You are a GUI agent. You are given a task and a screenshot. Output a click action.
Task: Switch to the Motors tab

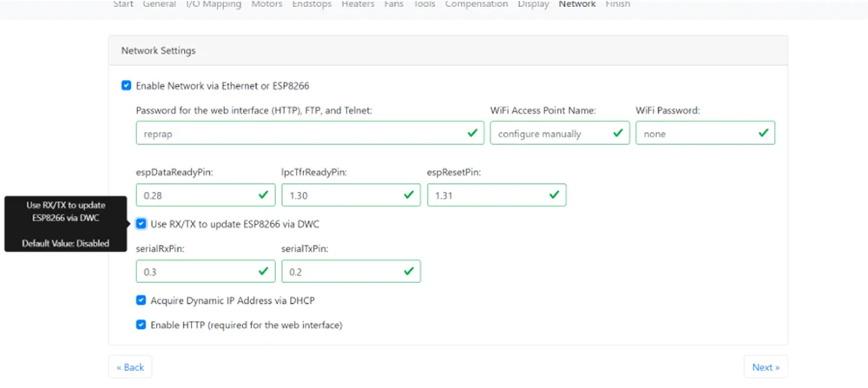pyautogui.click(x=266, y=4)
